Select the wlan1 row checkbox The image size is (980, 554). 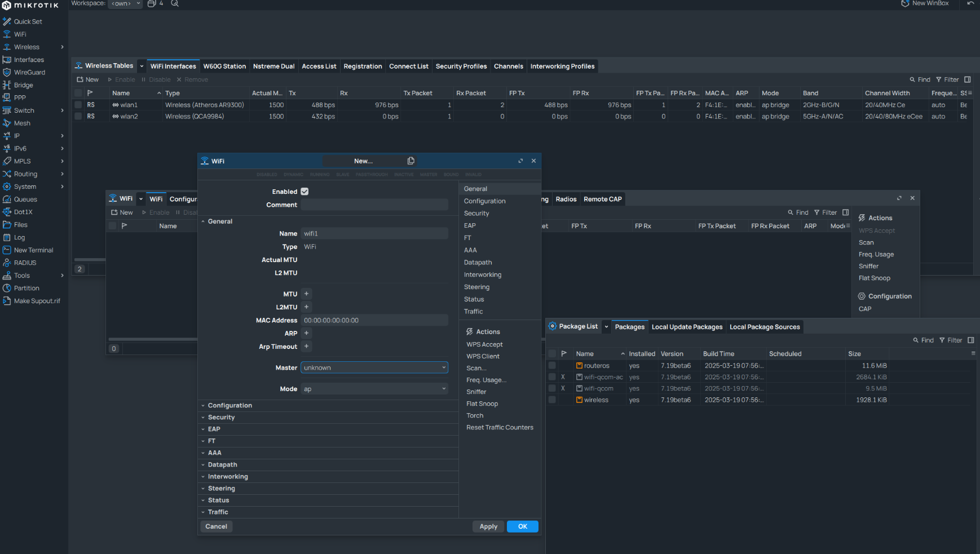(78, 105)
